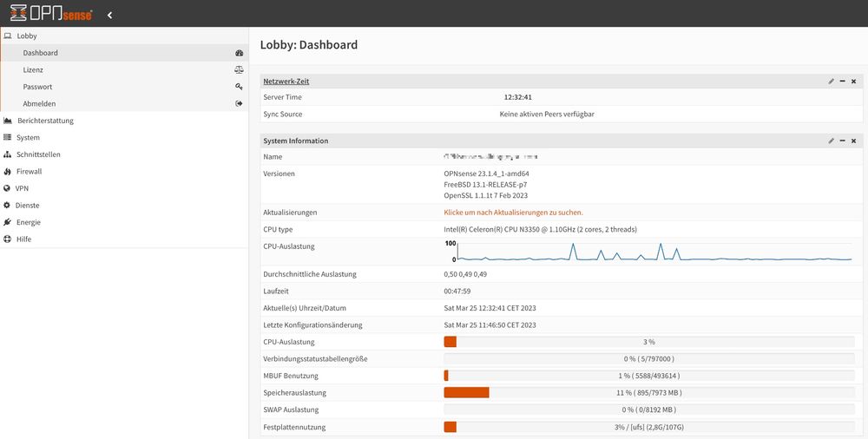Click 'Sat Mar 25 12:32:41 CET 2023' text
This screenshot has height=439, width=868.
pos(490,308)
